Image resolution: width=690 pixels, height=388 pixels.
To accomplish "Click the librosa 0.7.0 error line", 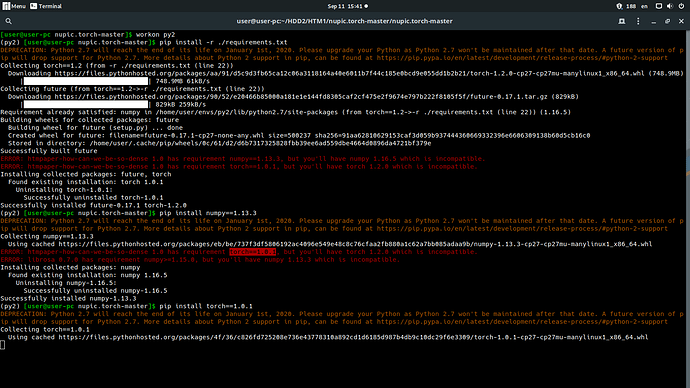I will (x=200, y=260).
